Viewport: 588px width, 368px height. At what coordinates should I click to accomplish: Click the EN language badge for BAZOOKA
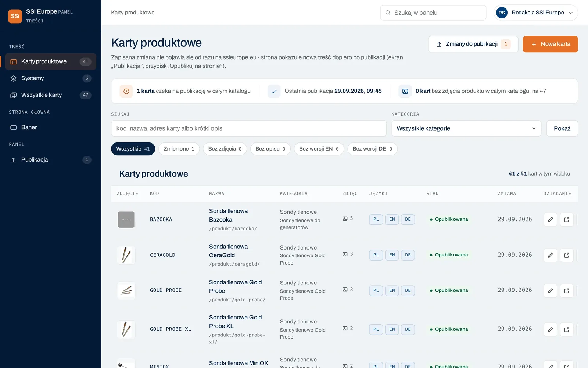coord(392,219)
